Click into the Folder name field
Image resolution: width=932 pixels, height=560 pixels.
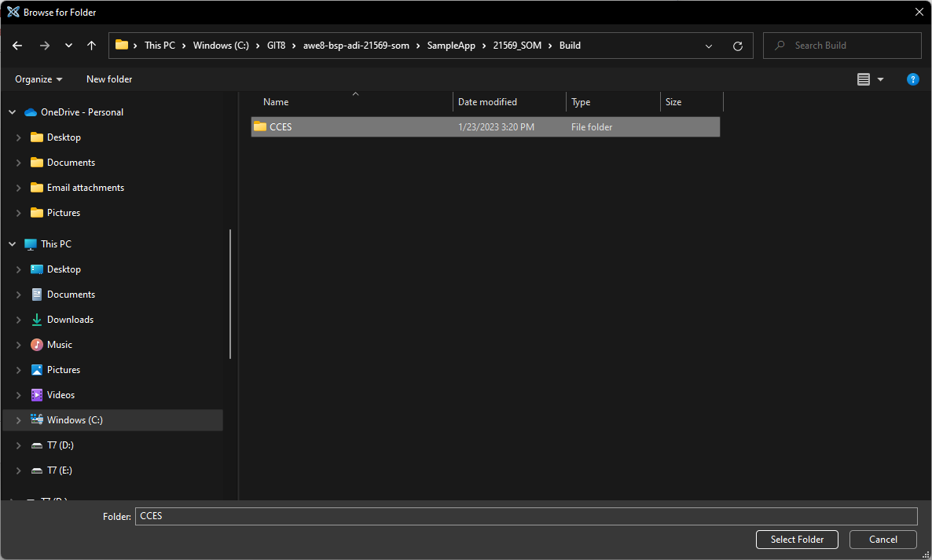coord(525,516)
